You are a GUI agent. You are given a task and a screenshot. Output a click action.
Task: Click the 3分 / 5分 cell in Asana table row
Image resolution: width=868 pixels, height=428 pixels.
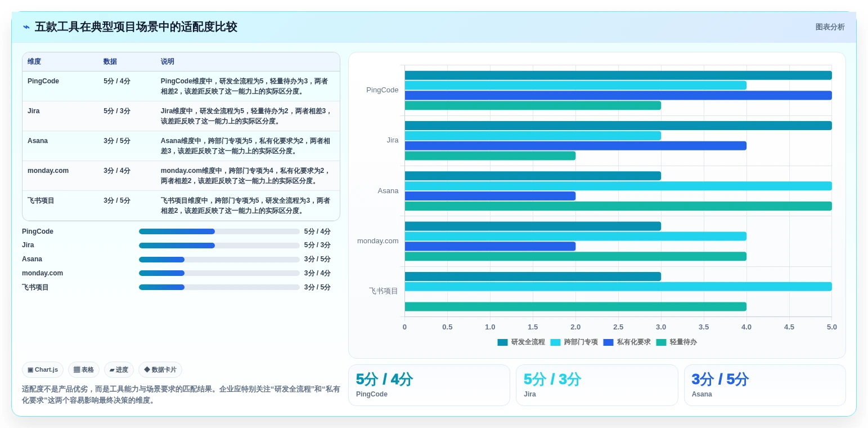[x=117, y=141]
